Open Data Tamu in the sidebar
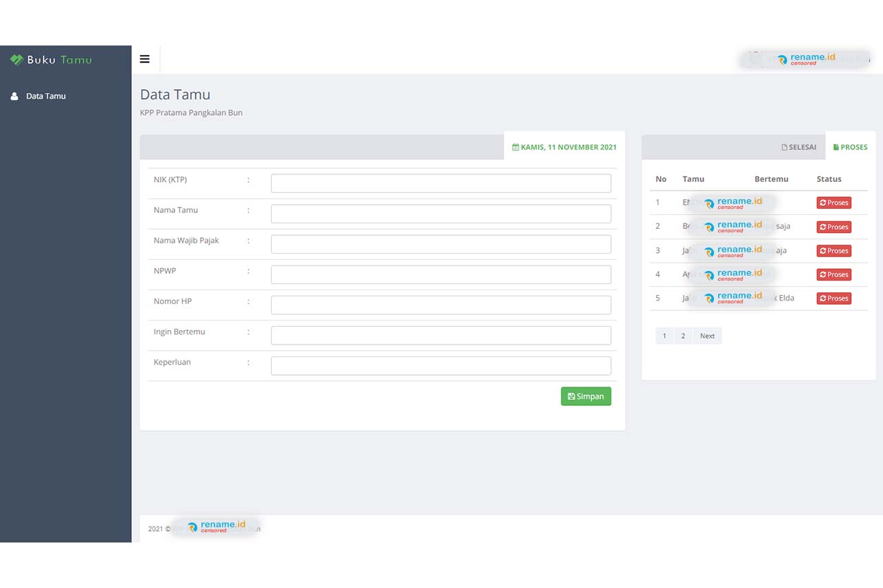Screen dimensions: 883x588 46,97
